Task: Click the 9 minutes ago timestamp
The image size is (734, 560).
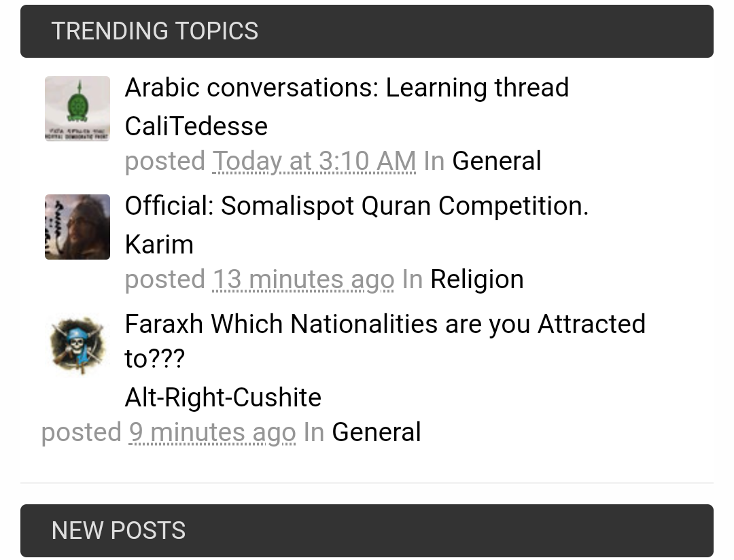Action: pos(212,433)
